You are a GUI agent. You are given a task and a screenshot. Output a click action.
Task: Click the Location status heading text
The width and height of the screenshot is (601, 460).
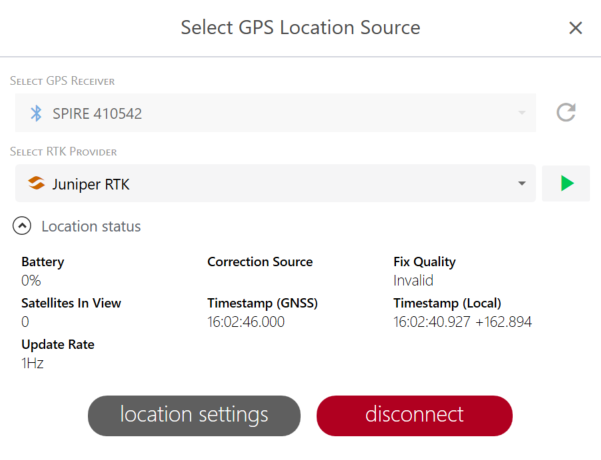coord(91,226)
